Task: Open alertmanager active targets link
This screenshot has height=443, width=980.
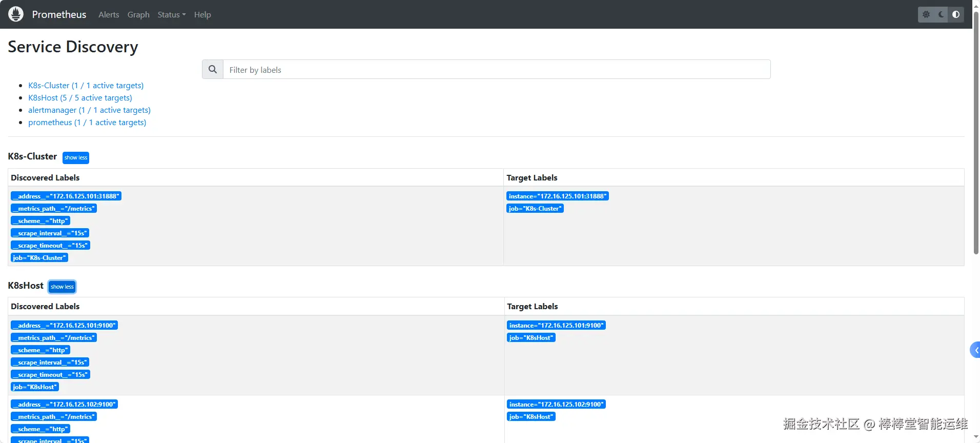Action: 89,110
